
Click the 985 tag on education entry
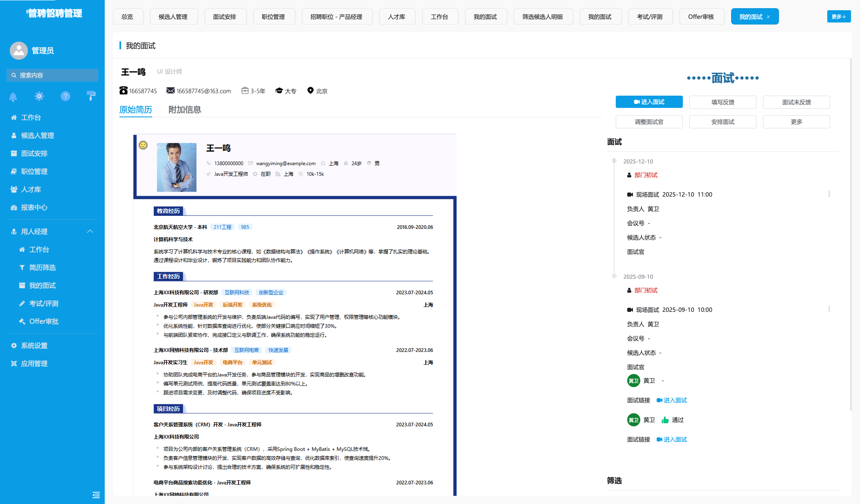pyautogui.click(x=245, y=227)
